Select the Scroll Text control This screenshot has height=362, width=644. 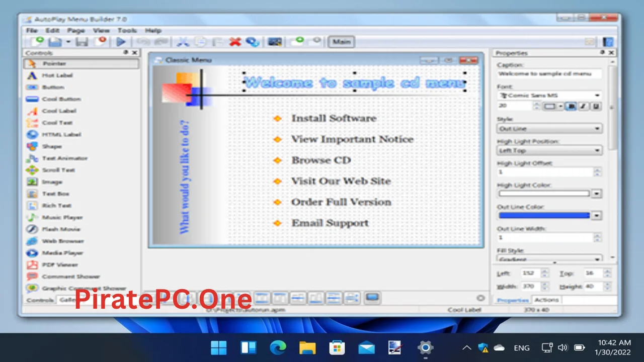82,170
